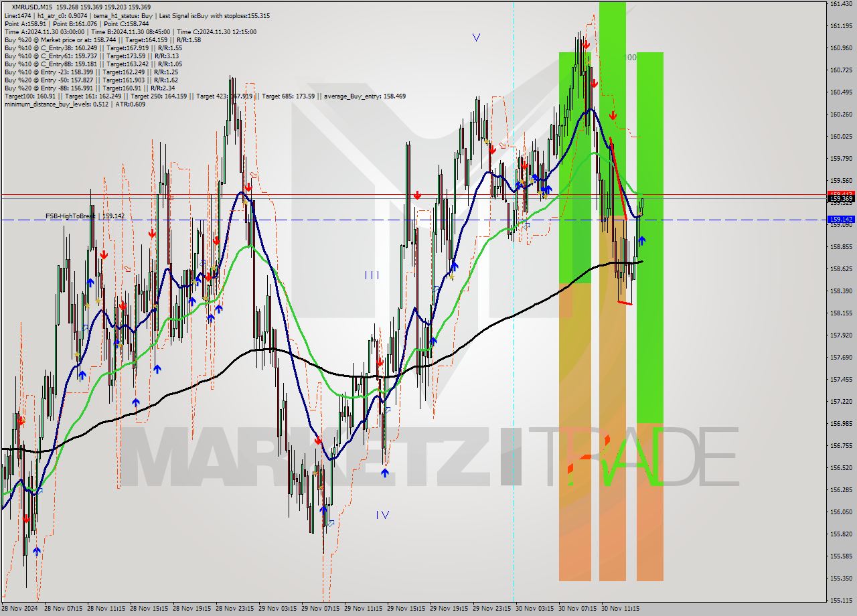This screenshot has width=857, height=616.
Task: Click the '28 Nov 2024' time axis label
Action: (x=19, y=609)
